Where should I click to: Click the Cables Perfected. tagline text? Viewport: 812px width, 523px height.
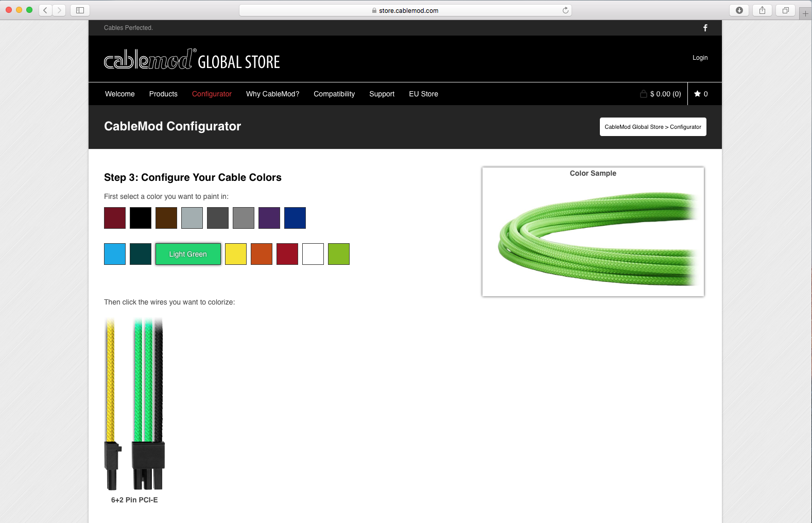128,28
